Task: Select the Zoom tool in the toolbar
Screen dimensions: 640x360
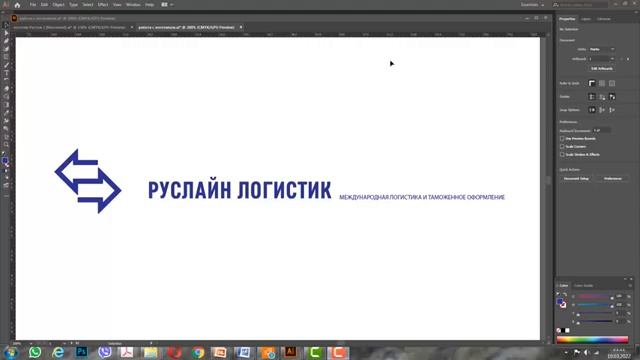Action: (6, 144)
